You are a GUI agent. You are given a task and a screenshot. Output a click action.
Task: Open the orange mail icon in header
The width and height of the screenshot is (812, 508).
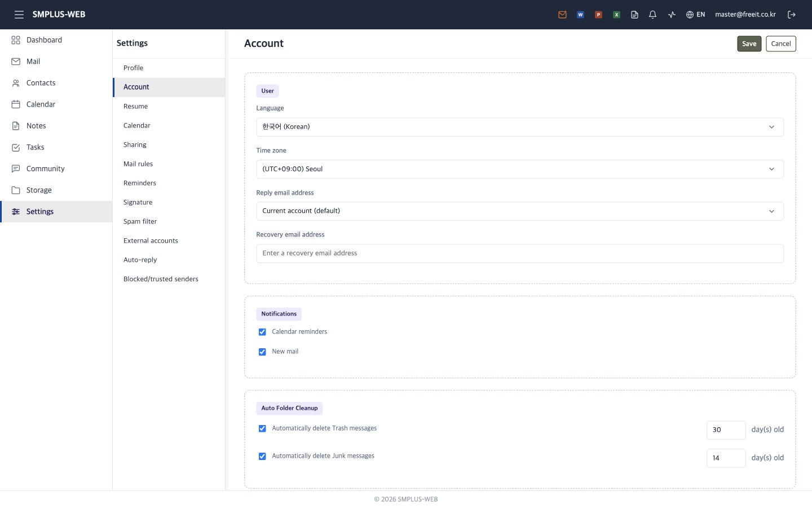(562, 15)
